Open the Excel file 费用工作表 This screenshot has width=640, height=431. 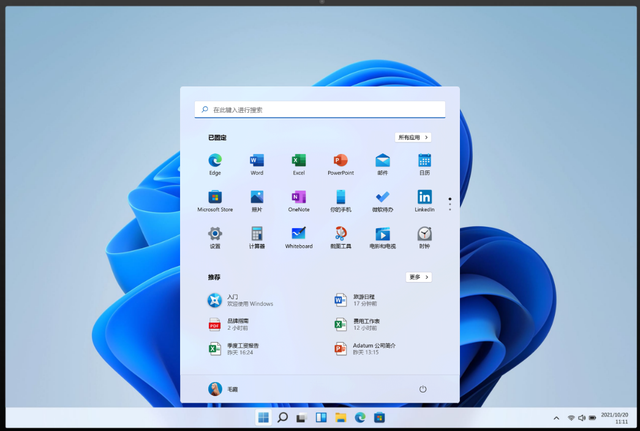357,324
